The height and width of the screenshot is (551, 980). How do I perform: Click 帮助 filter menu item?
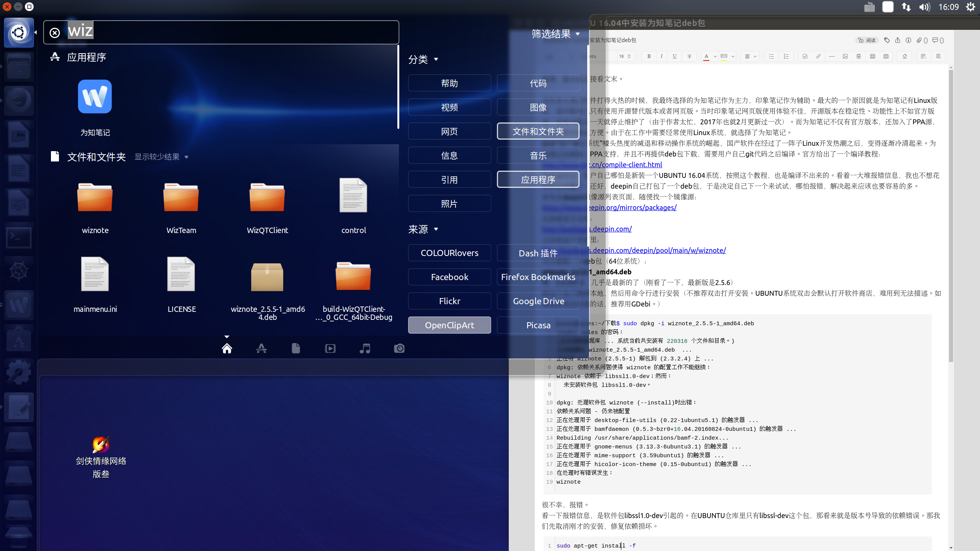(x=449, y=82)
